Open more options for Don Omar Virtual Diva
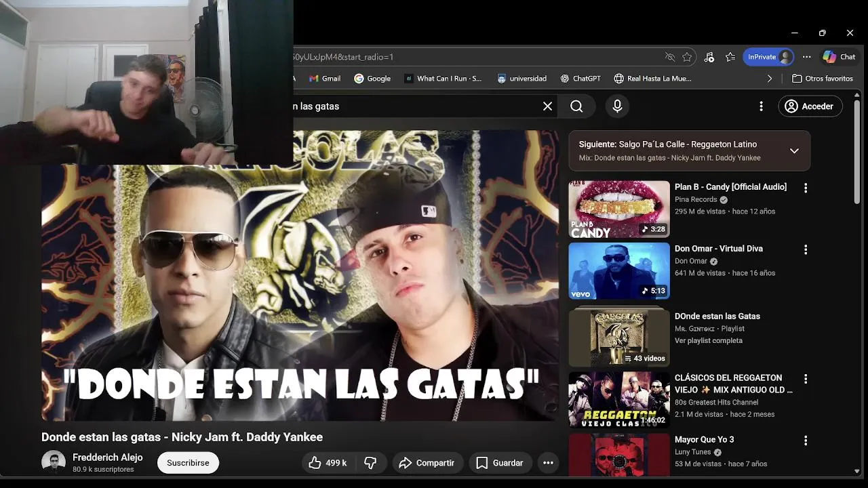This screenshot has width=868, height=488. coord(806,249)
